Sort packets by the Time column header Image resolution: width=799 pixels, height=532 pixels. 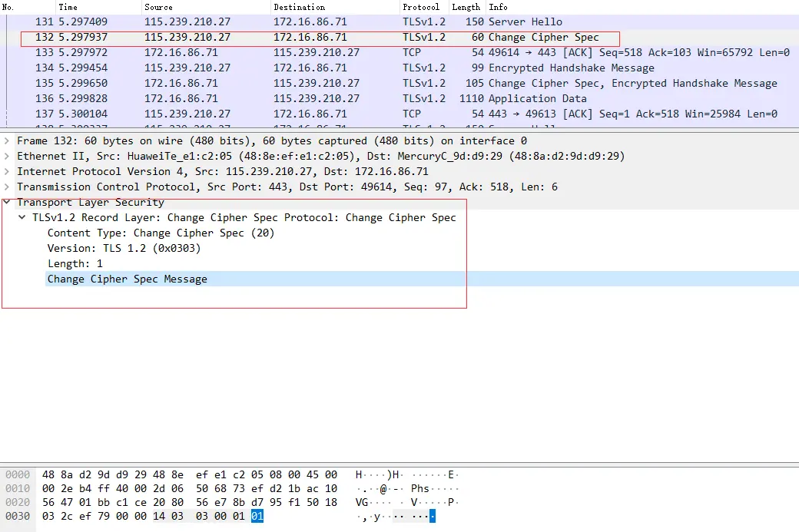point(98,7)
